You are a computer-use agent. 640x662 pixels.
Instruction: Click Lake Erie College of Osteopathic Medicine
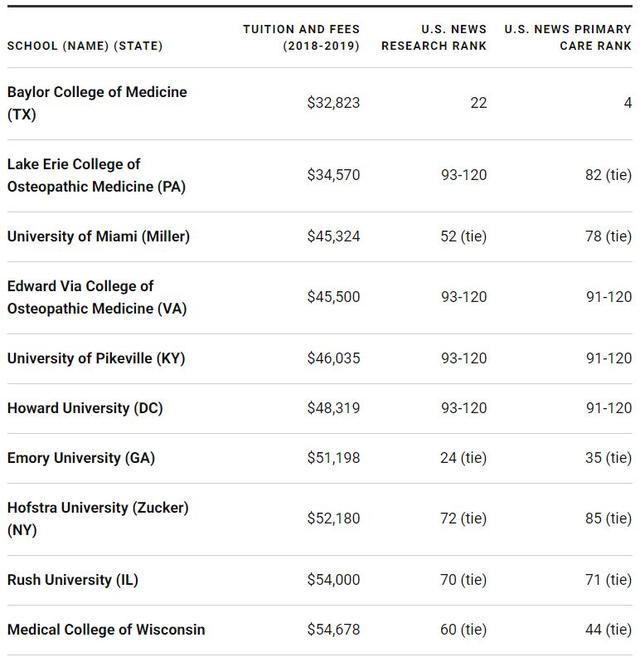(x=96, y=175)
